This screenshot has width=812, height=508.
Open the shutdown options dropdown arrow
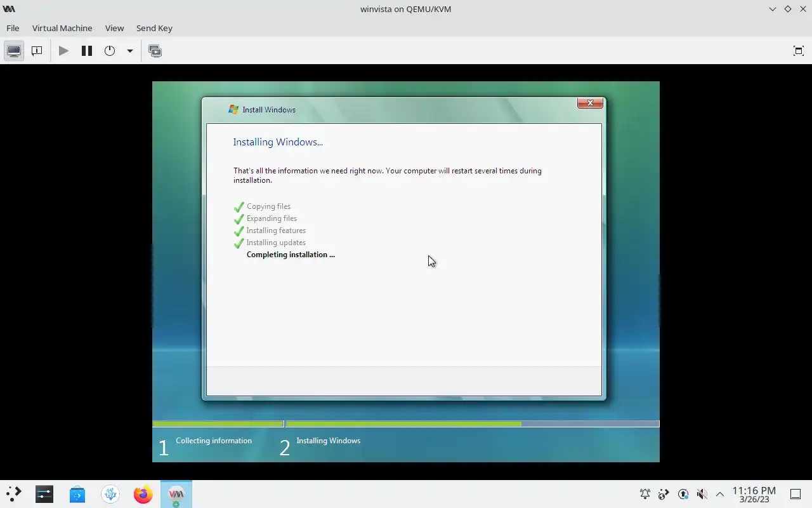point(129,51)
